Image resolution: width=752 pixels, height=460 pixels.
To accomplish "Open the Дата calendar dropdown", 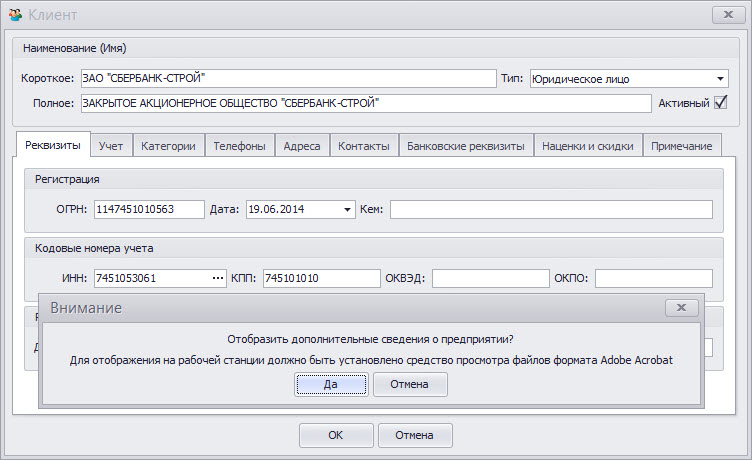I will point(347,210).
